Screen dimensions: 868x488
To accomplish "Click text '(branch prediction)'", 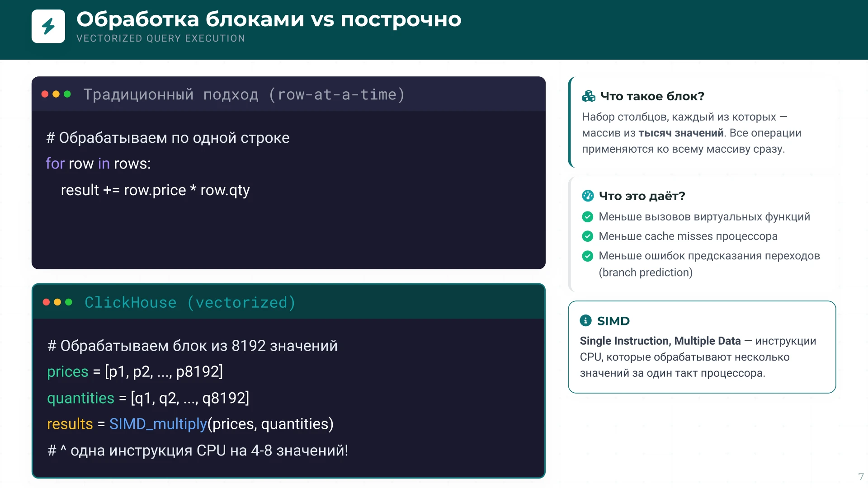I will point(646,272).
